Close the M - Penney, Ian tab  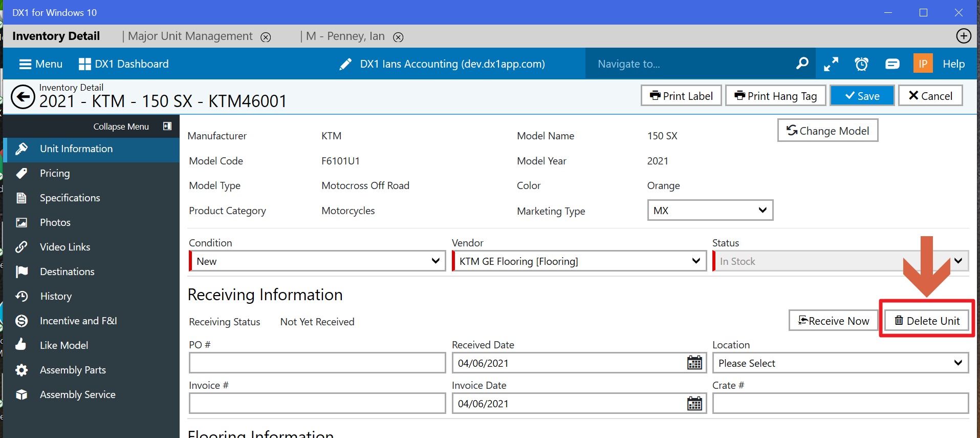coord(398,37)
